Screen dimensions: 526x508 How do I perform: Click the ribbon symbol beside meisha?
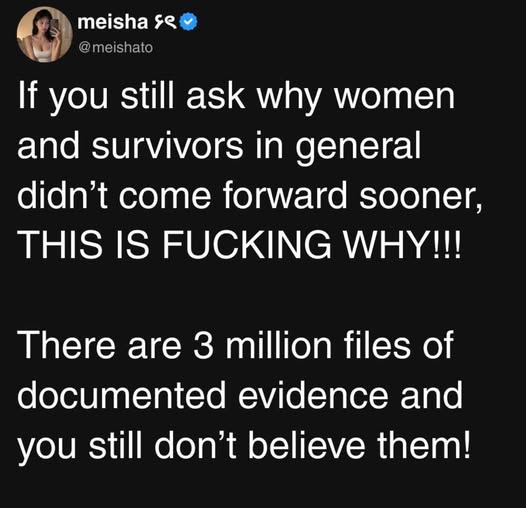click(x=165, y=22)
